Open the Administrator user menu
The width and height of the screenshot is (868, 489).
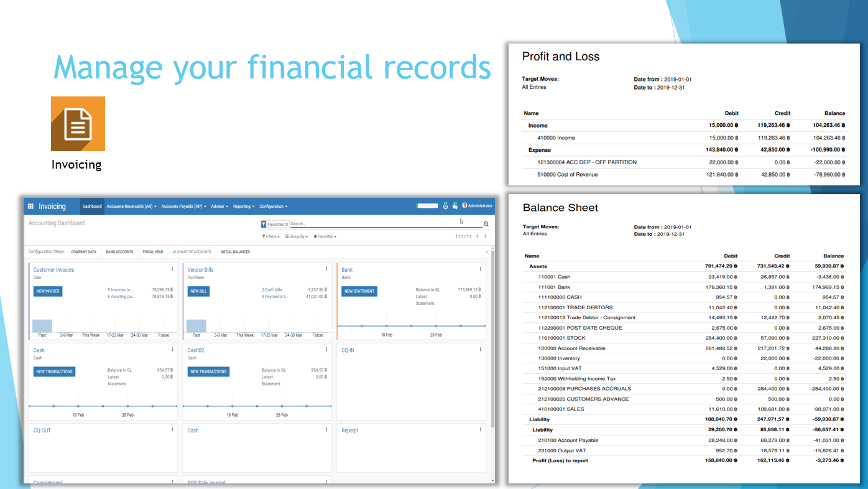pyautogui.click(x=477, y=206)
